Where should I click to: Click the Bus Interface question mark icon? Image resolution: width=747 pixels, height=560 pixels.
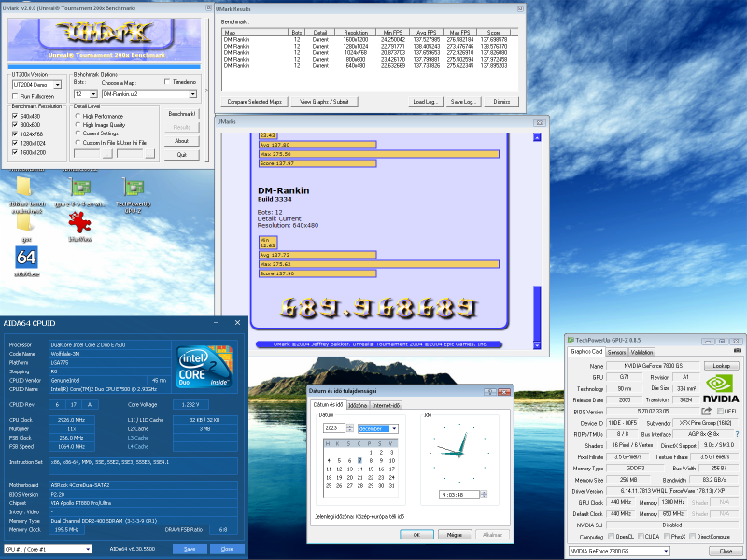(x=738, y=434)
